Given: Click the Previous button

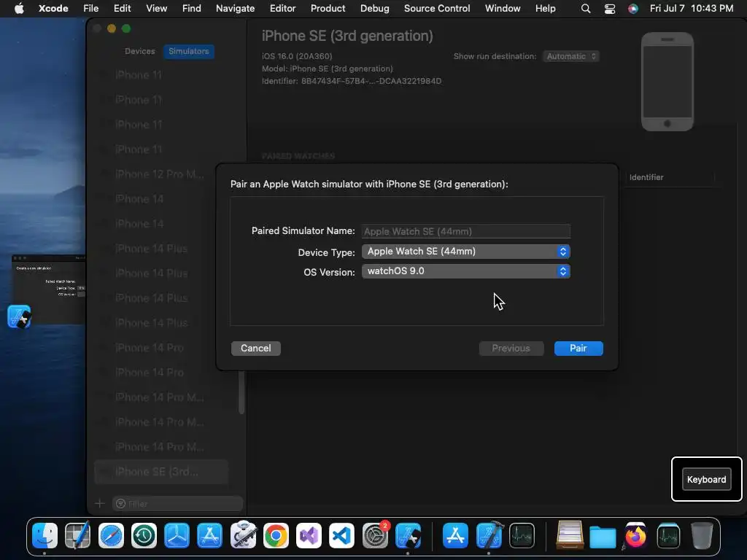Looking at the screenshot, I should point(511,349).
